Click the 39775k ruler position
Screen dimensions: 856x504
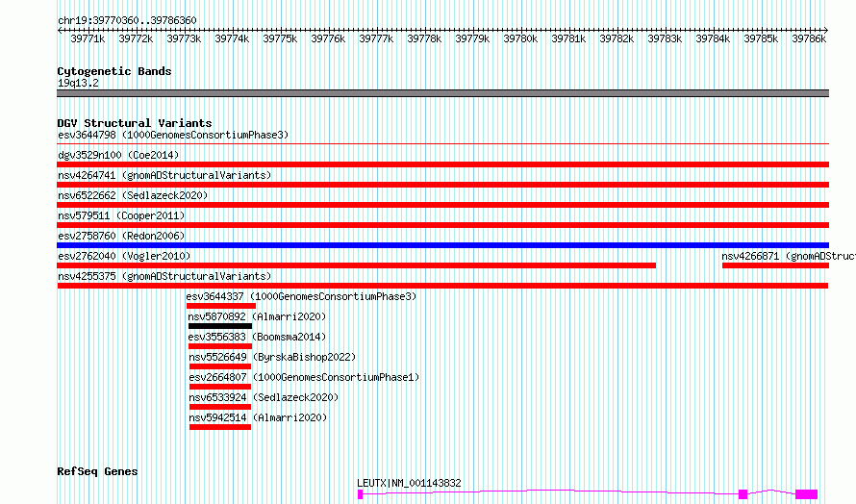pos(280,38)
